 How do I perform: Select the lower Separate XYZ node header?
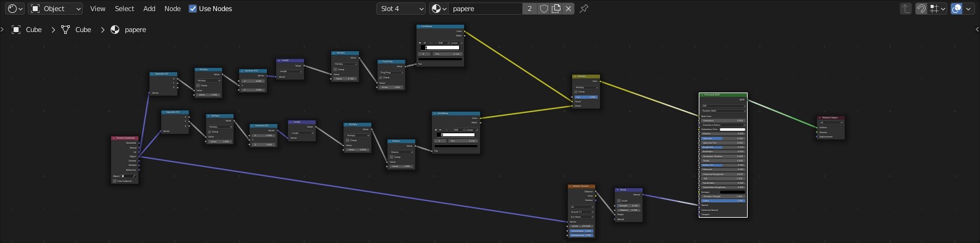point(175,112)
